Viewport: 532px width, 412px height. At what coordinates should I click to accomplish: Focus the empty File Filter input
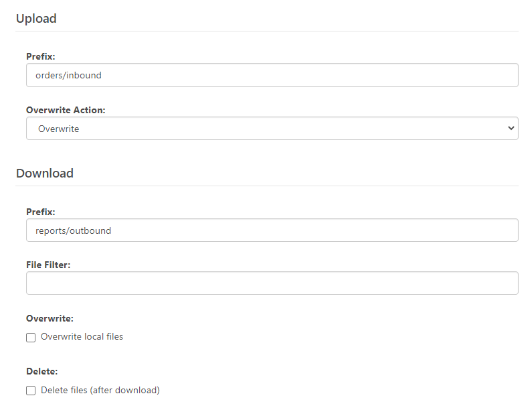click(272, 283)
